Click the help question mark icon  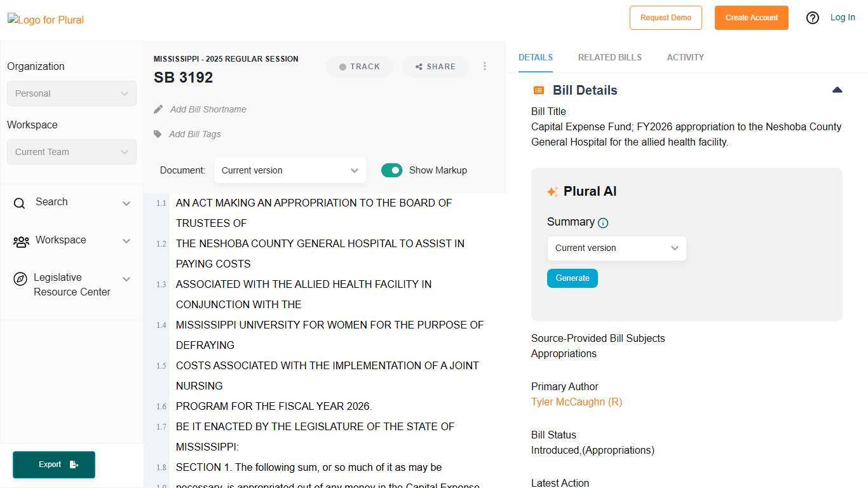click(x=812, y=18)
